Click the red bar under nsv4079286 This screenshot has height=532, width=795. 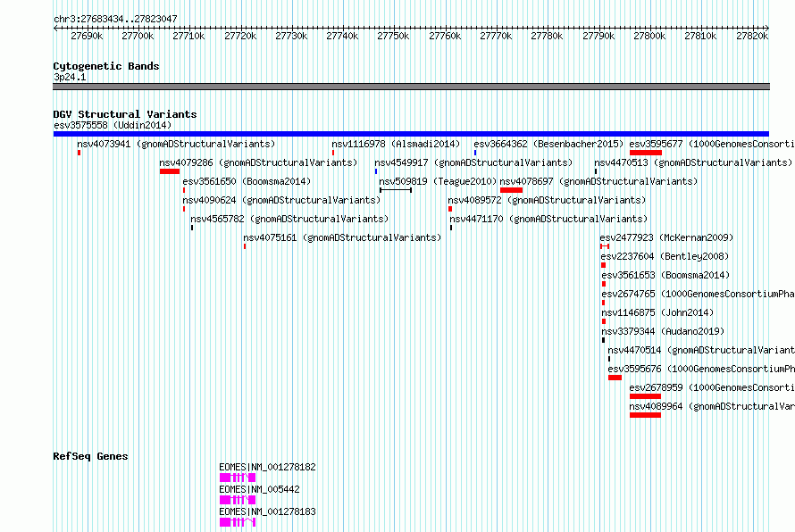click(x=170, y=171)
